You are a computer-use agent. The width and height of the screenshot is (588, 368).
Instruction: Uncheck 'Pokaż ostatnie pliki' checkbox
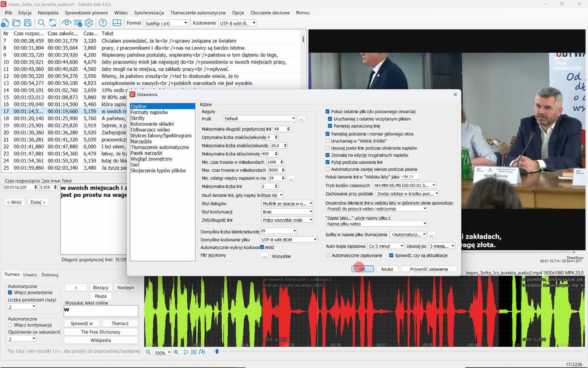[x=327, y=112]
